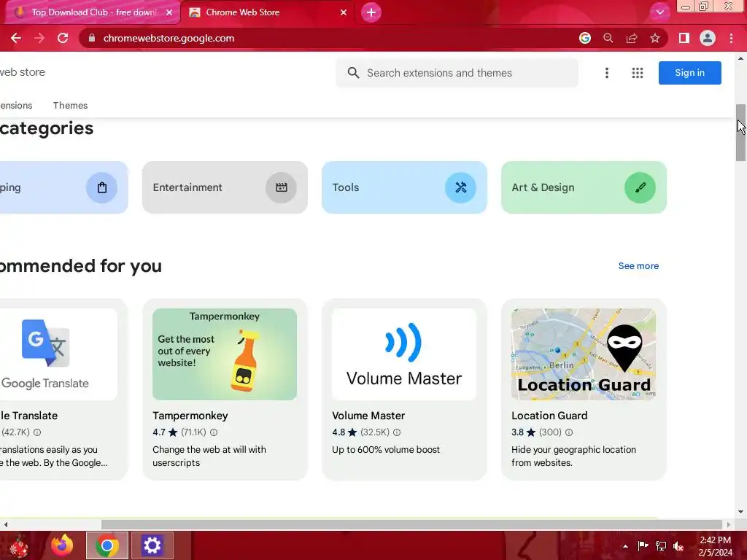Sign in to the web store
747x560 pixels.
pyautogui.click(x=689, y=73)
